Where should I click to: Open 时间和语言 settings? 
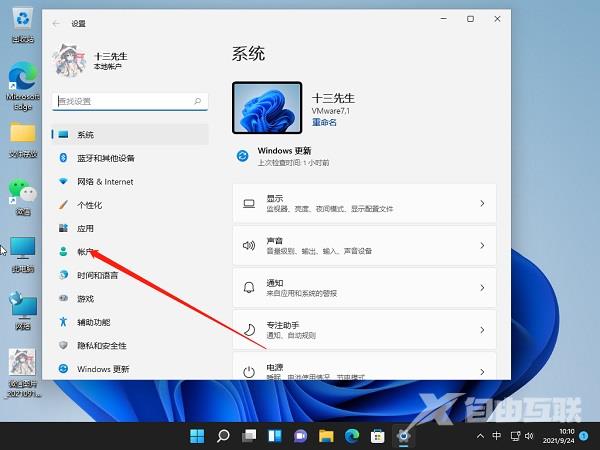tap(130, 275)
